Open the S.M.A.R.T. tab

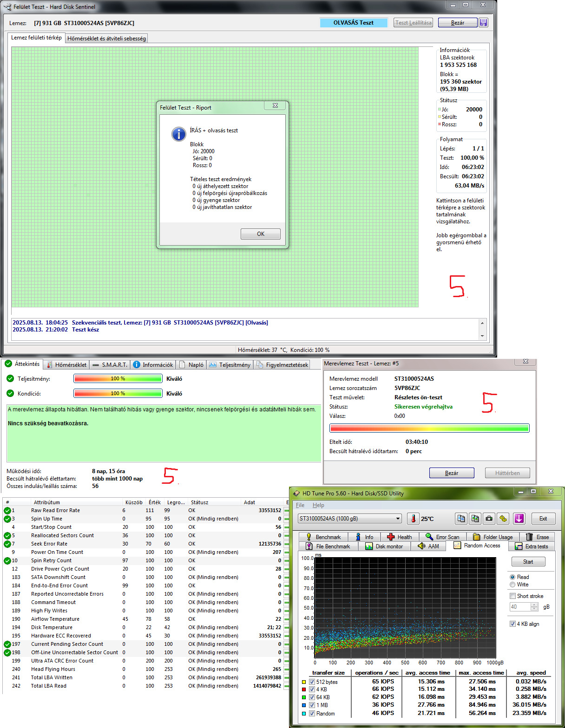click(110, 365)
